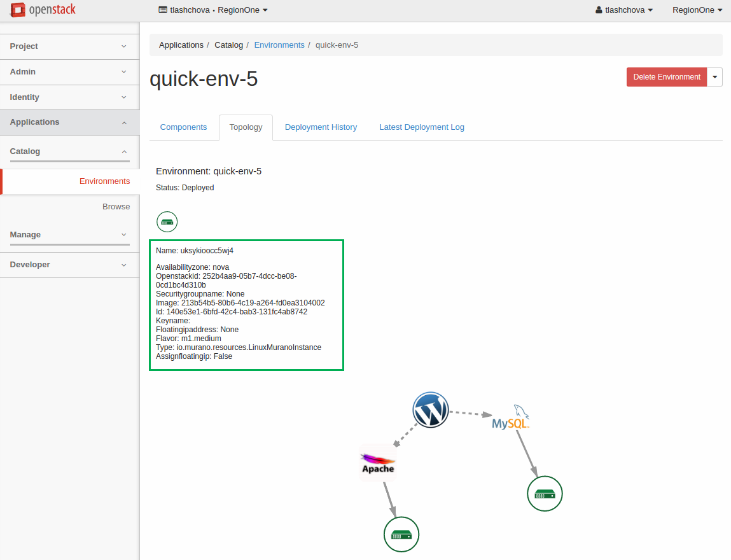Open the RegionOne dropdown at top right
Screen dimensions: 731x560
point(697,10)
